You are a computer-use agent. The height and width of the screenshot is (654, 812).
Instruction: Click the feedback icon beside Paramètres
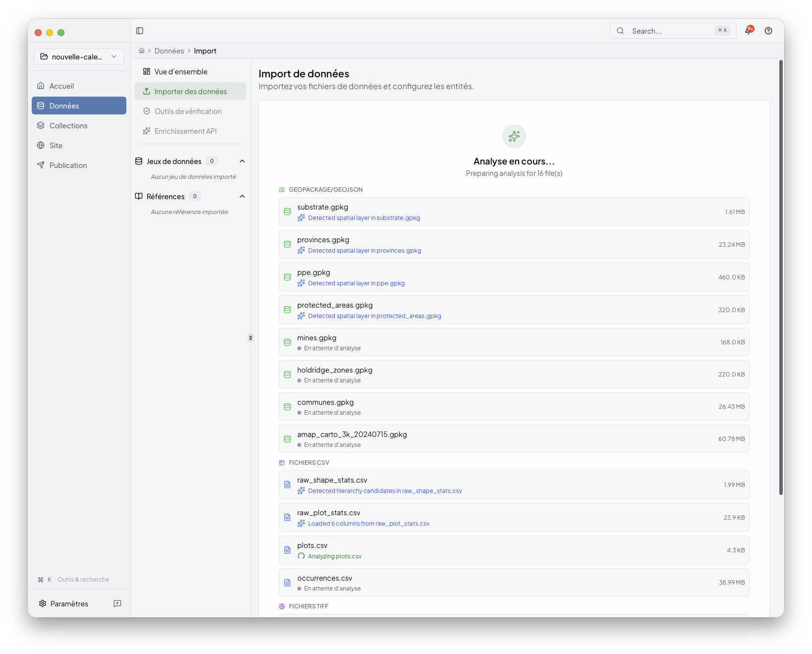117,603
